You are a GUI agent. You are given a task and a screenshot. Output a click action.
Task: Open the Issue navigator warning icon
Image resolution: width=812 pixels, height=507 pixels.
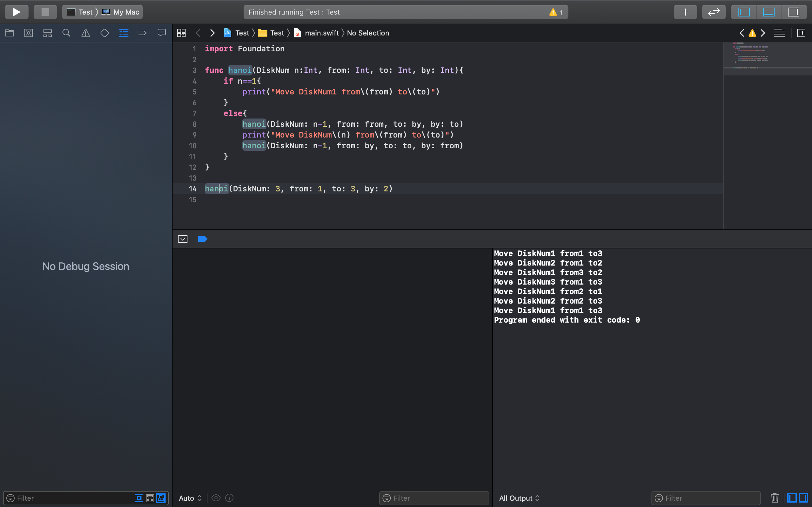(x=86, y=33)
